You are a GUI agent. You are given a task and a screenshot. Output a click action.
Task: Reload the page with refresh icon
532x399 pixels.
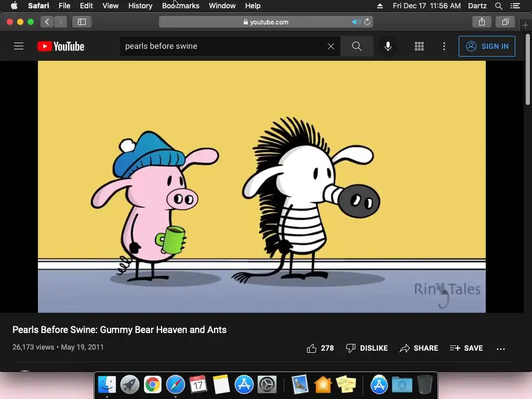coord(367,22)
